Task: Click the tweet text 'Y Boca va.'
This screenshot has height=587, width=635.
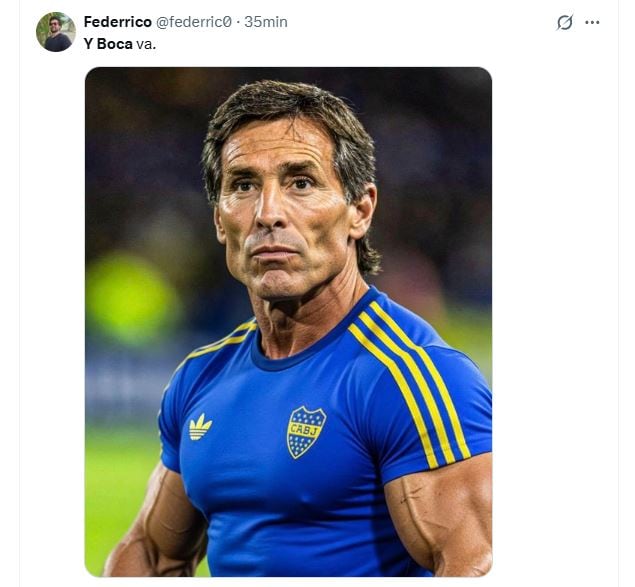Action: click(x=119, y=44)
